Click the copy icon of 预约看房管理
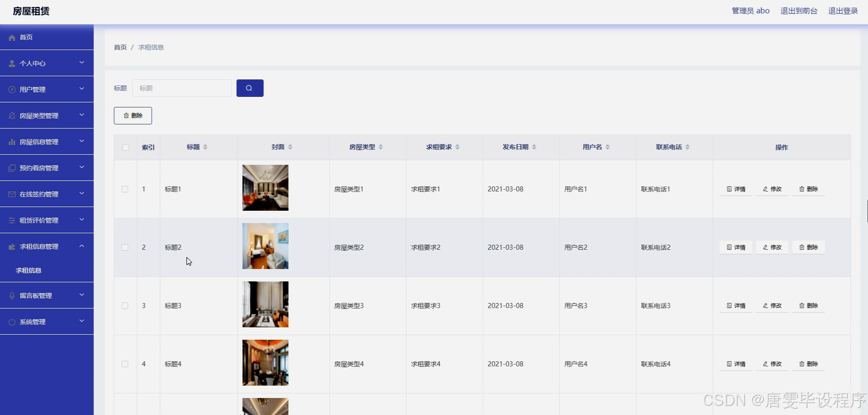 coord(12,168)
